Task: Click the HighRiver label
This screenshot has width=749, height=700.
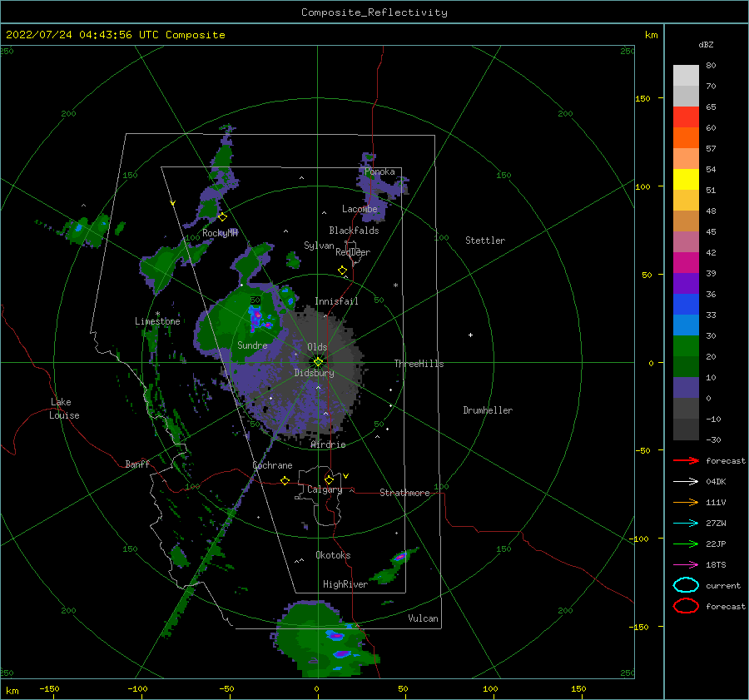Action: click(x=345, y=584)
